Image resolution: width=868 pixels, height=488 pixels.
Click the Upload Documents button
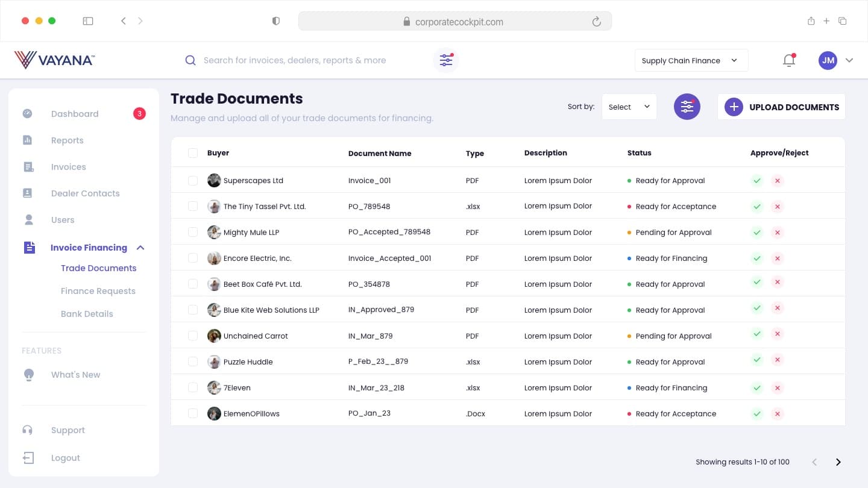[x=781, y=107]
